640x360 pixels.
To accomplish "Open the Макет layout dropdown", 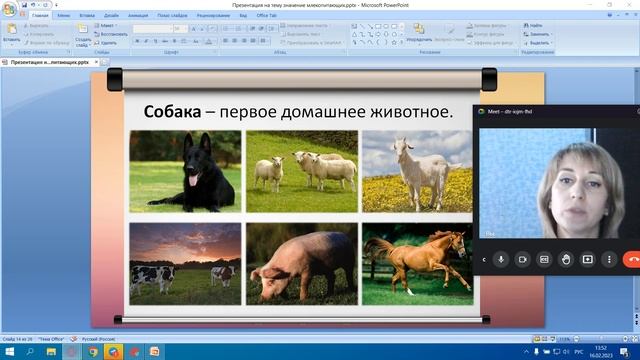I will coord(106,25).
